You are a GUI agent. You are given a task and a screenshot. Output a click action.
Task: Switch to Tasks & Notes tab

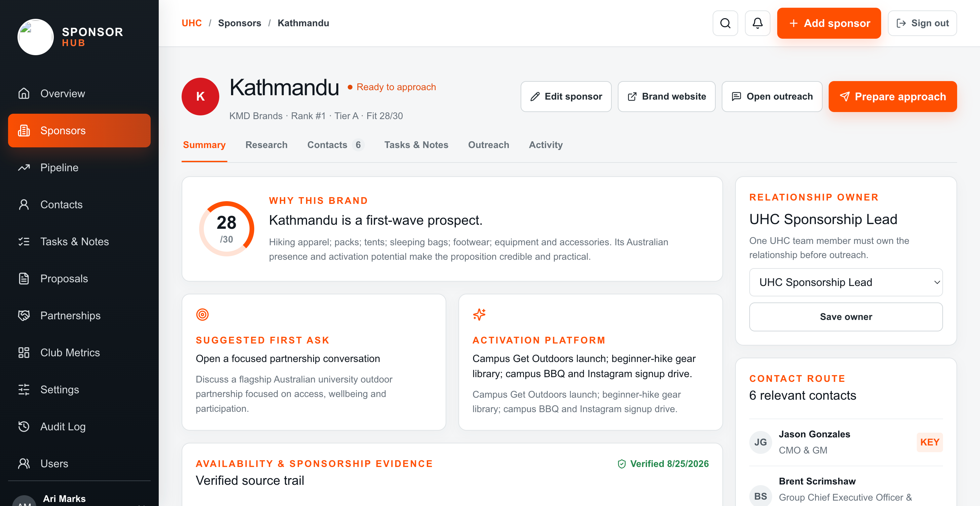pyautogui.click(x=416, y=145)
